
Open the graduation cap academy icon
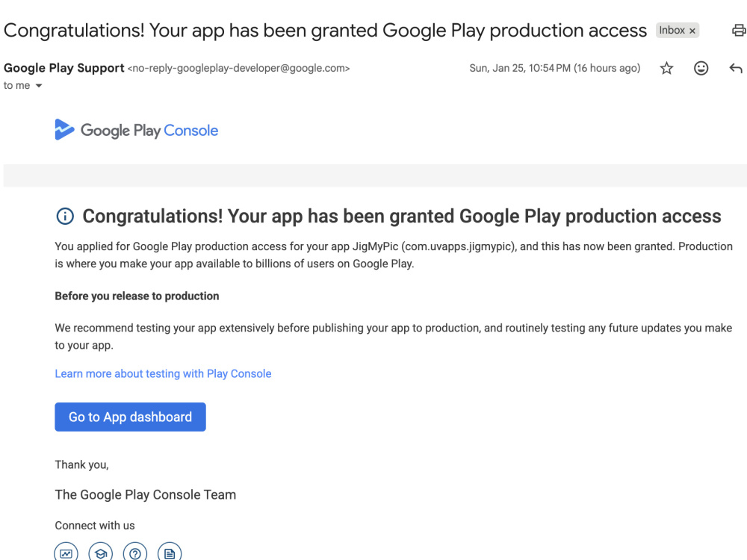101,553
